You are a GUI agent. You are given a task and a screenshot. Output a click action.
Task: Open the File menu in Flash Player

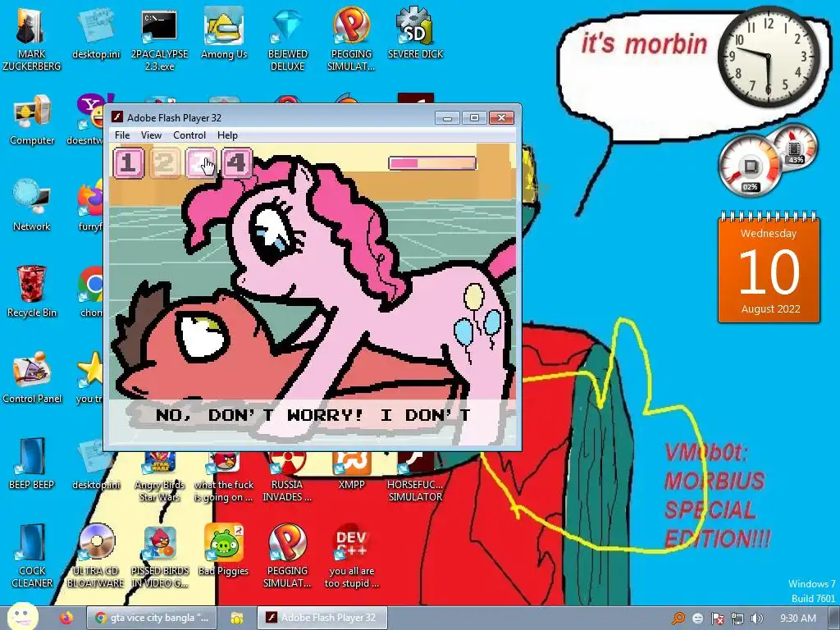pyautogui.click(x=122, y=135)
